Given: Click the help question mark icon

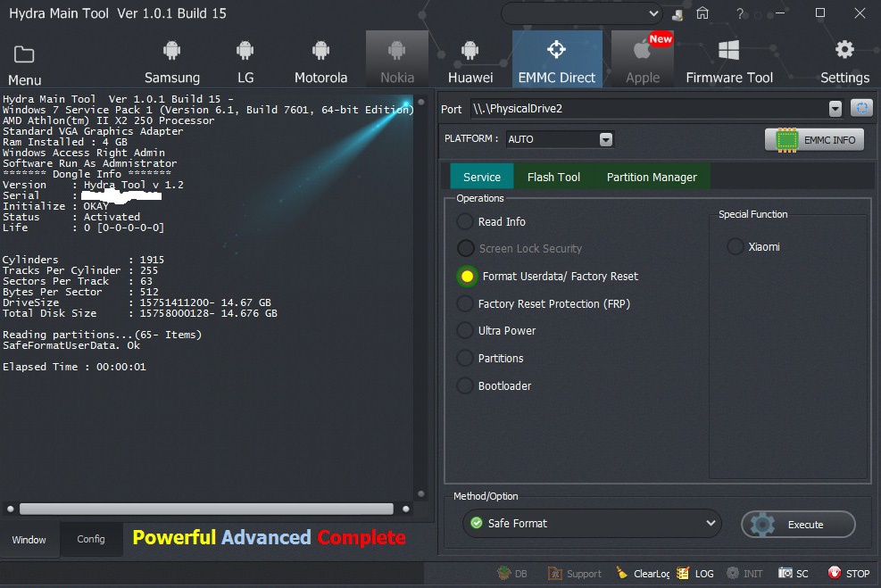Looking at the screenshot, I should pos(740,12).
